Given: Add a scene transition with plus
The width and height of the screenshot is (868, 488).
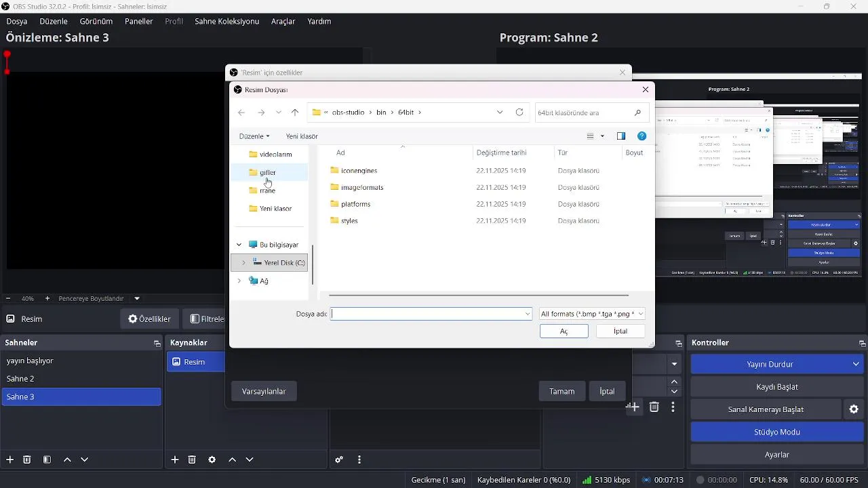Looking at the screenshot, I should [x=635, y=407].
